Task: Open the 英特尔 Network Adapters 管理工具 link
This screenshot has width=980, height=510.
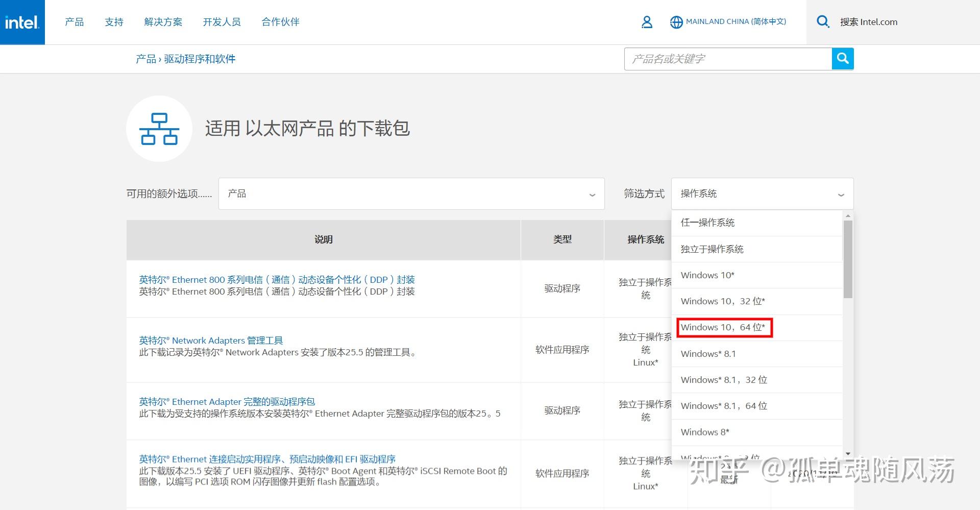Action: pos(212,340)
